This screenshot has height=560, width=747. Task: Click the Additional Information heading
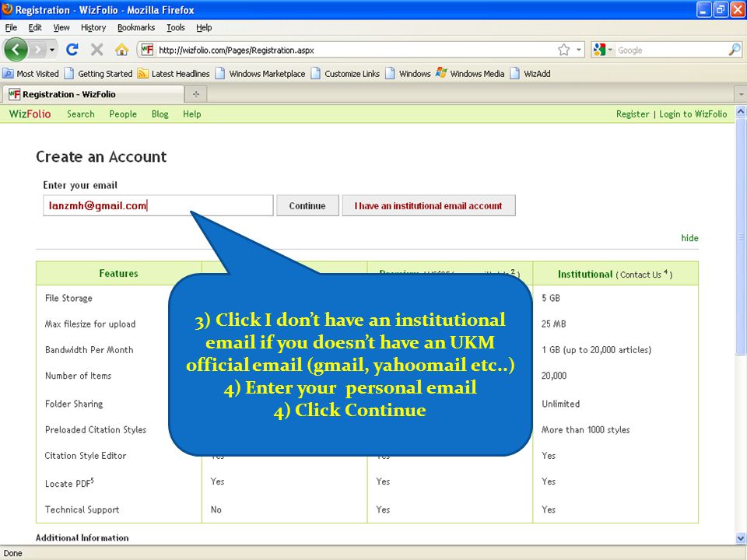click(x=82, y=537)
